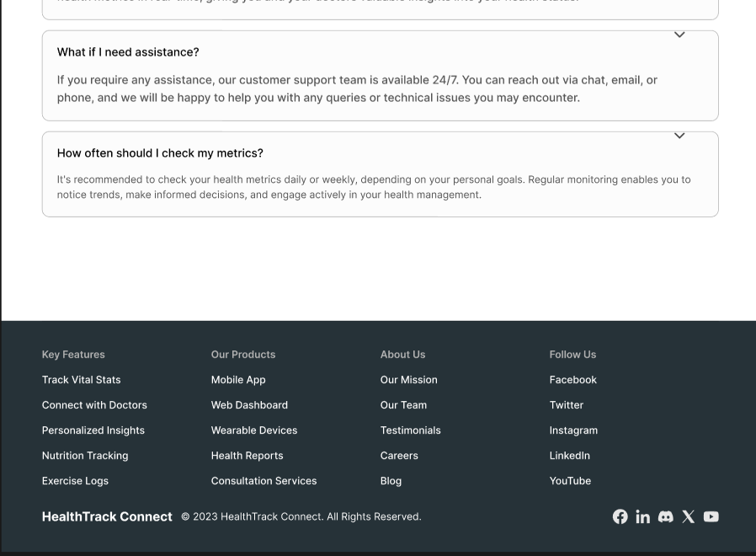Click the HealthTrack Connect footer logo
This screenshot has height=556, width=756.
(x=107, y=516)
